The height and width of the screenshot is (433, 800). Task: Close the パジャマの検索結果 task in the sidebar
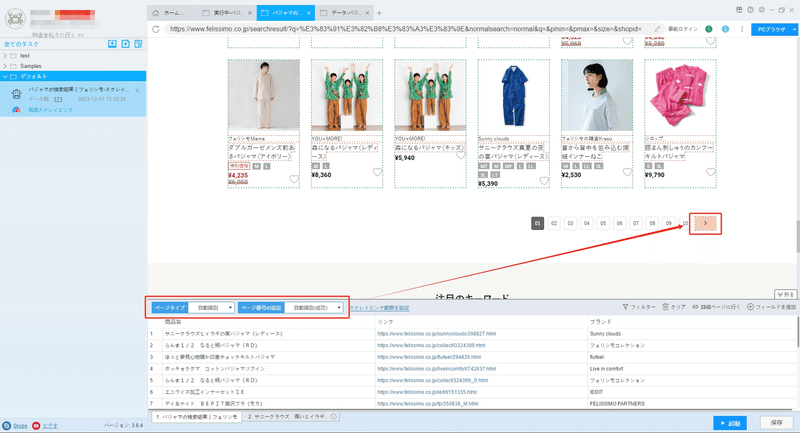(x=137, y=90)
